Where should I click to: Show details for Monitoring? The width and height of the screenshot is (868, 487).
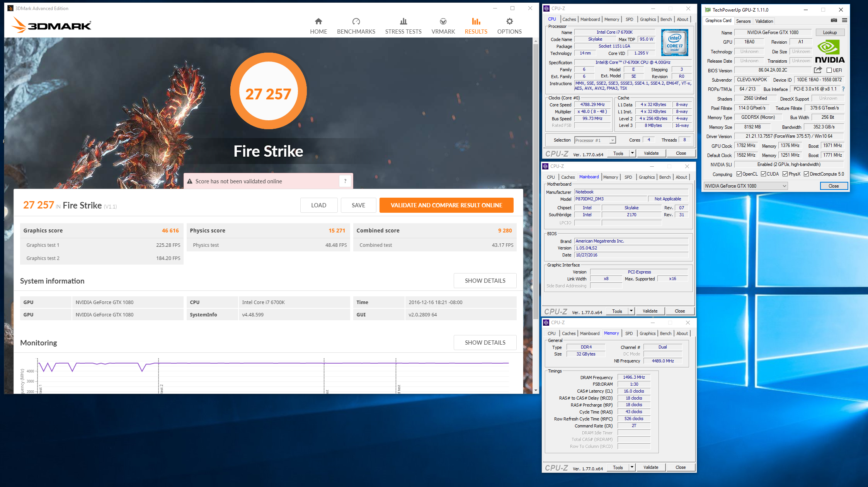pyautogui.click(x=485, y=343)
